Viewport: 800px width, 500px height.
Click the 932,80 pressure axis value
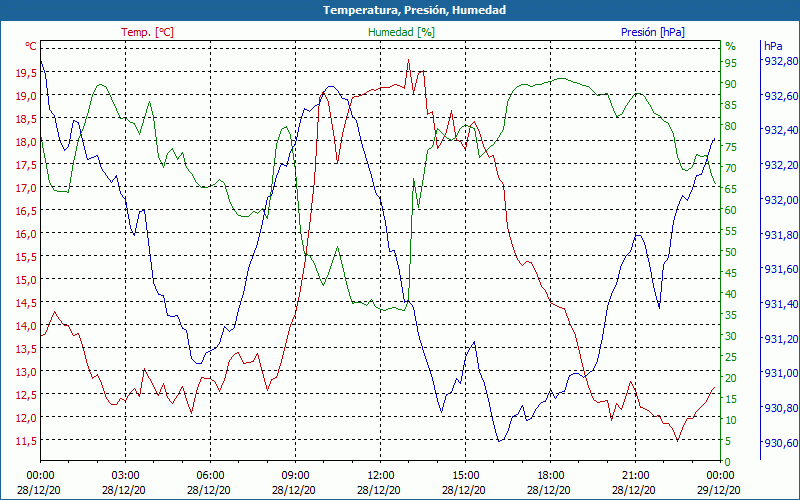coord(781,61)
